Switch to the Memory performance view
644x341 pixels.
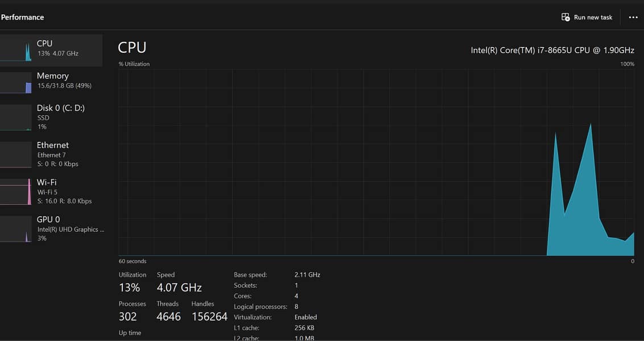pyautogui.click(x=53, y=76)
